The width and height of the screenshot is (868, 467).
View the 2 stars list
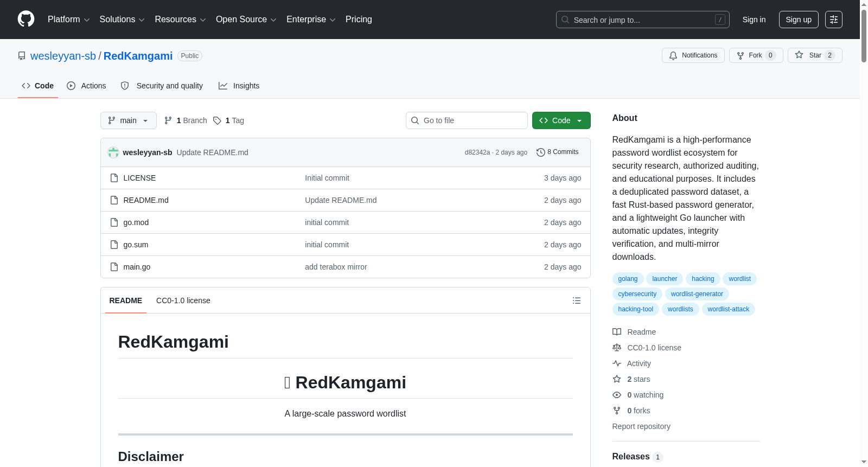pos(631,379)
